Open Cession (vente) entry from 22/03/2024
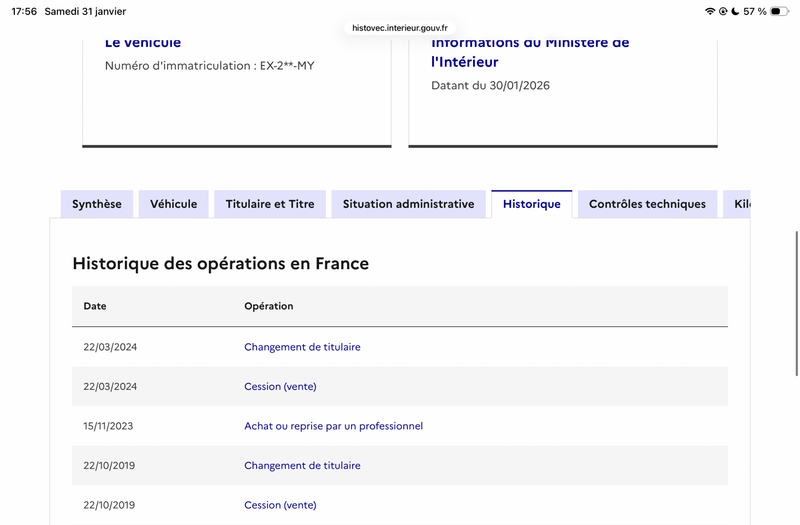The width and height of the screenshot is (800, 525). click(x=280, y=386)
